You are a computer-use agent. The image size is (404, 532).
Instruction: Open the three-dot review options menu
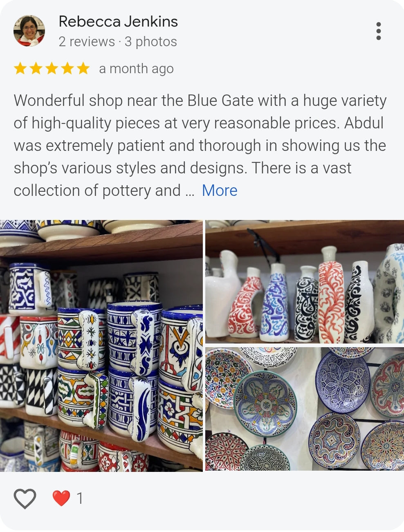tap(378, 31)
